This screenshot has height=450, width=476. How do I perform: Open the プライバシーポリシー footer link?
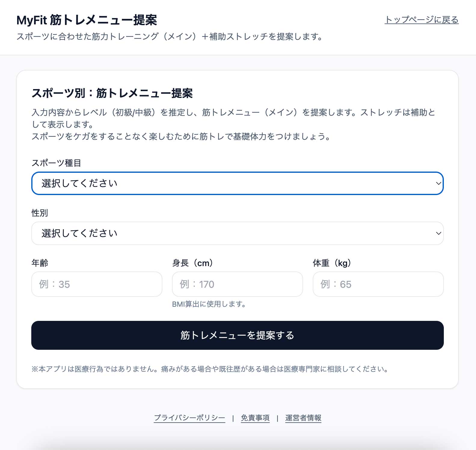click(x=189, y=418)
